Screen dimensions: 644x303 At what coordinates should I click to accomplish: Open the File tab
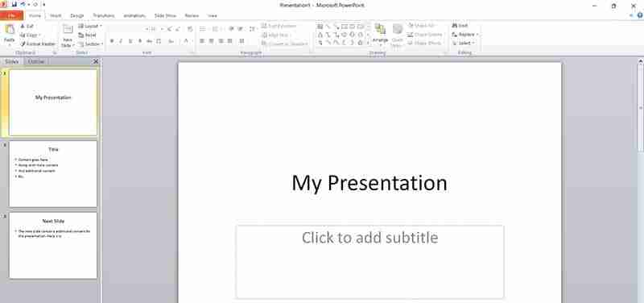[x=11, y=15]
